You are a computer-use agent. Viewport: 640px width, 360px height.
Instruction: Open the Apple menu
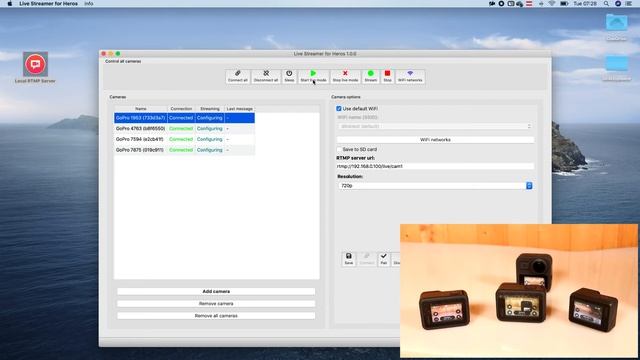10,4
